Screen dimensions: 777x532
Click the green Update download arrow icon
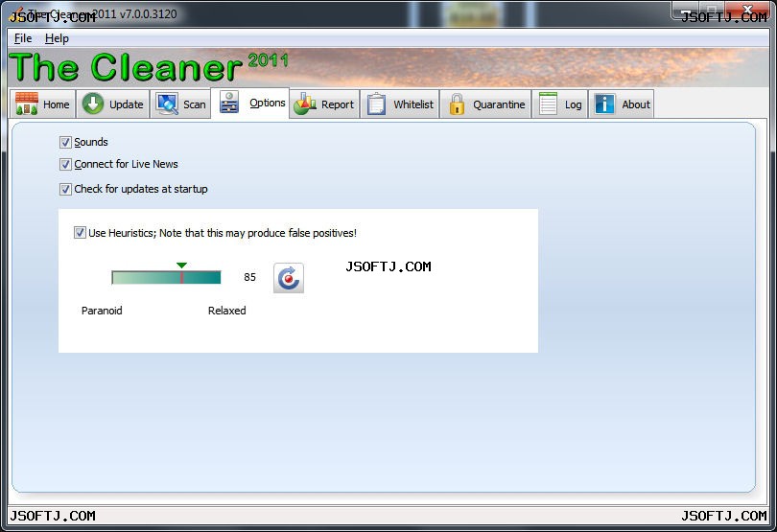(93, 104)
